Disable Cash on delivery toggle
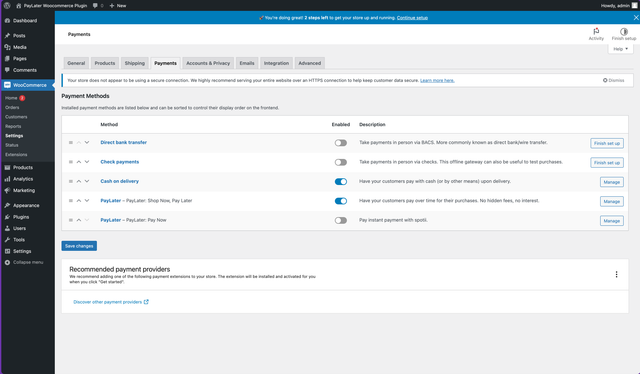Screen dimensions: 640x374 tap(340, 182)
